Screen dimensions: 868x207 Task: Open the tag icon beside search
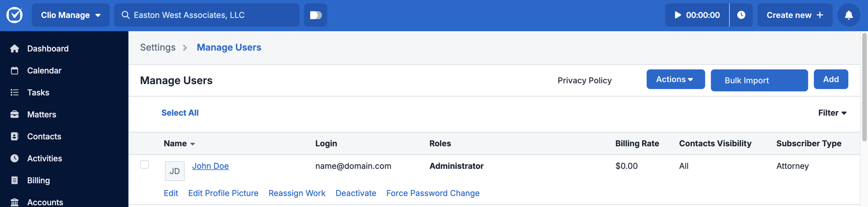coord(316,15)
